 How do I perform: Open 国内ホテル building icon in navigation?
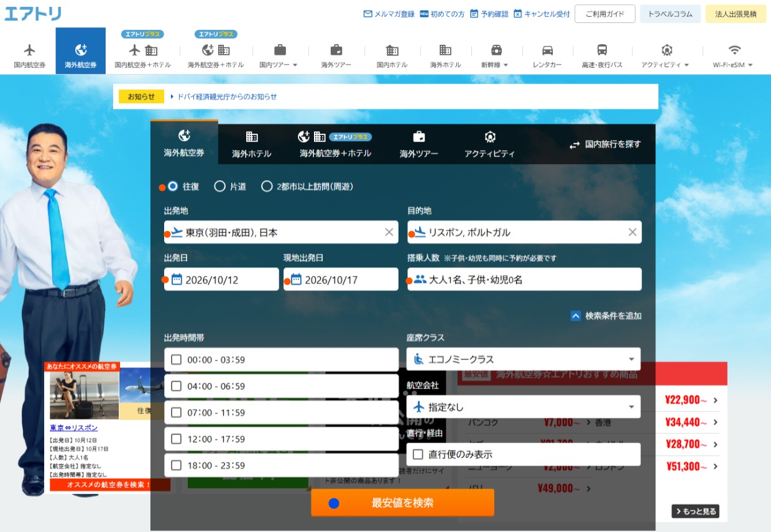(x=392, y=50)
